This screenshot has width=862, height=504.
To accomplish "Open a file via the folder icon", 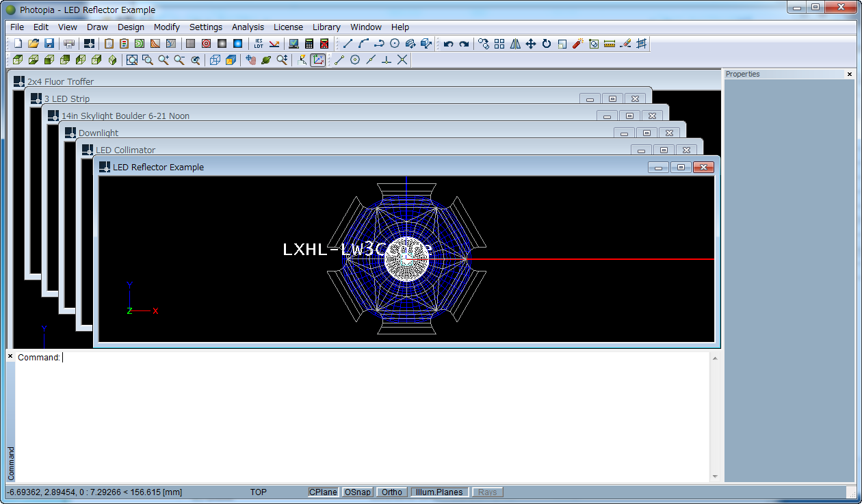I will pos(34,44).
